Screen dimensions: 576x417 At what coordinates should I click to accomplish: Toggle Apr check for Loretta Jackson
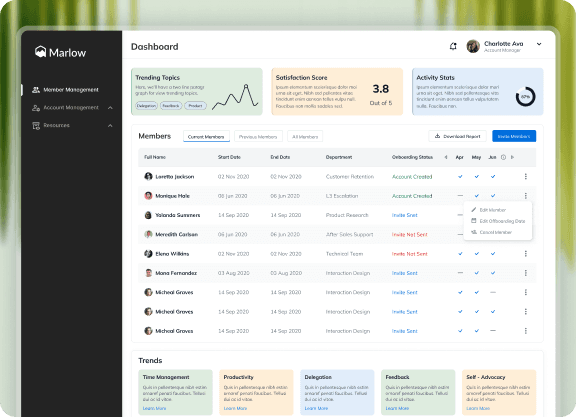pos(460,177)
